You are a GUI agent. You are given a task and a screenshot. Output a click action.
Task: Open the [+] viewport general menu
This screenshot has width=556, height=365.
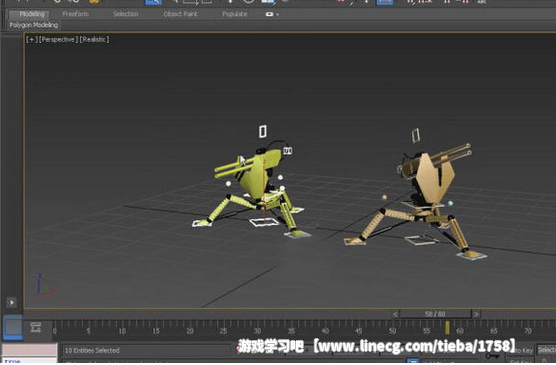click(x=32, y=39)
